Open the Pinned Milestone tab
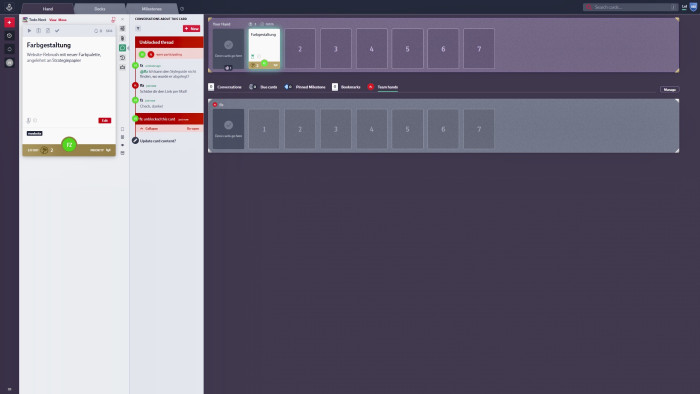The height and width of the screenshot is (394, 700). [305, 87]
